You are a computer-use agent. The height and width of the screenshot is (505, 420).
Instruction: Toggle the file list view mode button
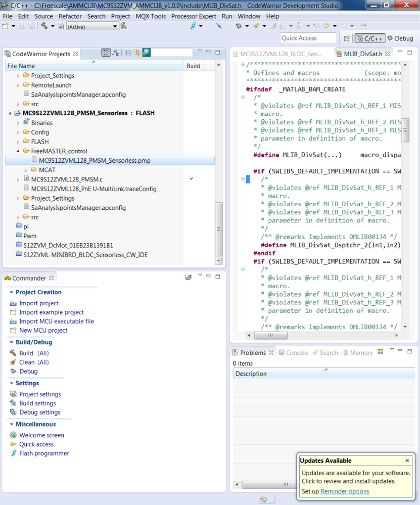coord(106,53)
